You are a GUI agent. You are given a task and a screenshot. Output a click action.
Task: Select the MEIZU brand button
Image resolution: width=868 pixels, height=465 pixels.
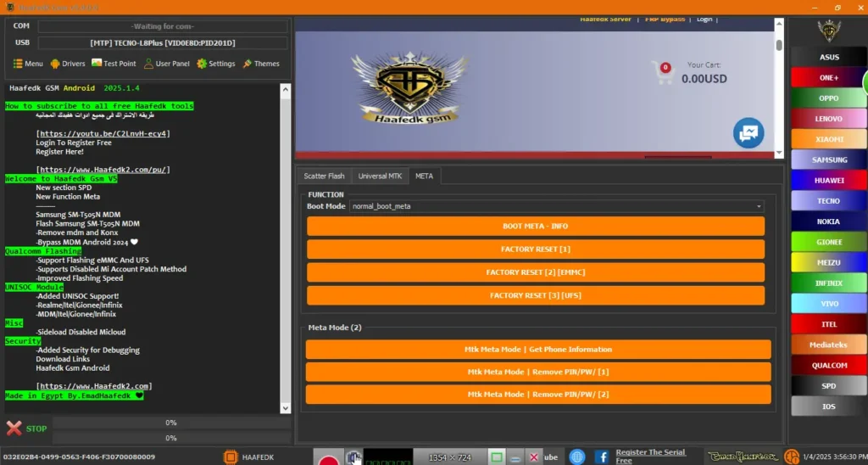(x=829, y=262)
